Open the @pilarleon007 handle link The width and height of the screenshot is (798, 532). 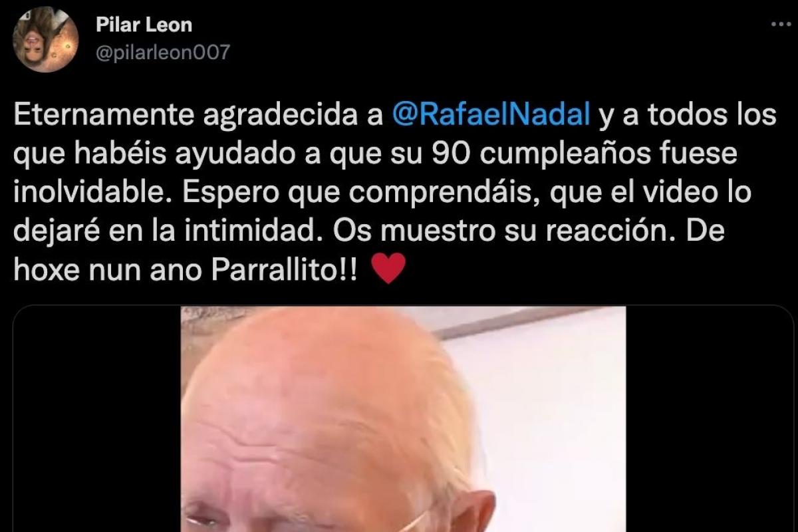click(x=162, y=53)
